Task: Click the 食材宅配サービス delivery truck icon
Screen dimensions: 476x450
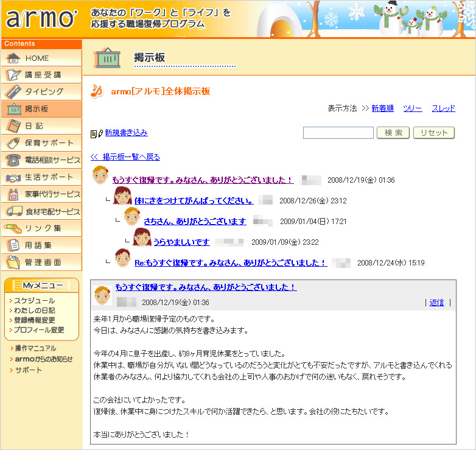Action: click(x=14, y=211)
